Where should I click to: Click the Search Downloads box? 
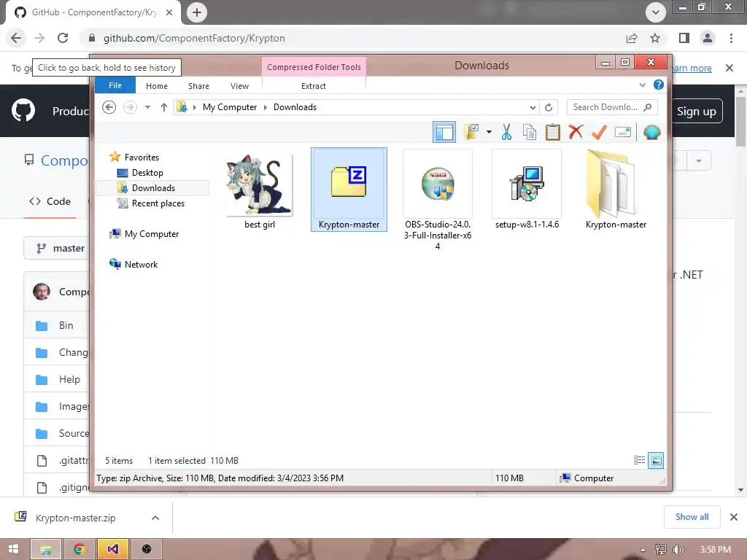click(612, 107)
